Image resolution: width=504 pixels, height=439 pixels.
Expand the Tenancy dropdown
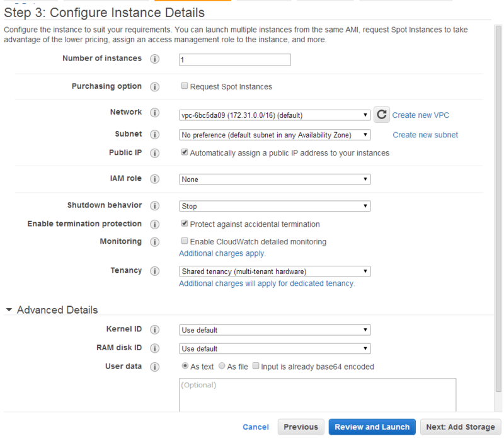(275, 271)
